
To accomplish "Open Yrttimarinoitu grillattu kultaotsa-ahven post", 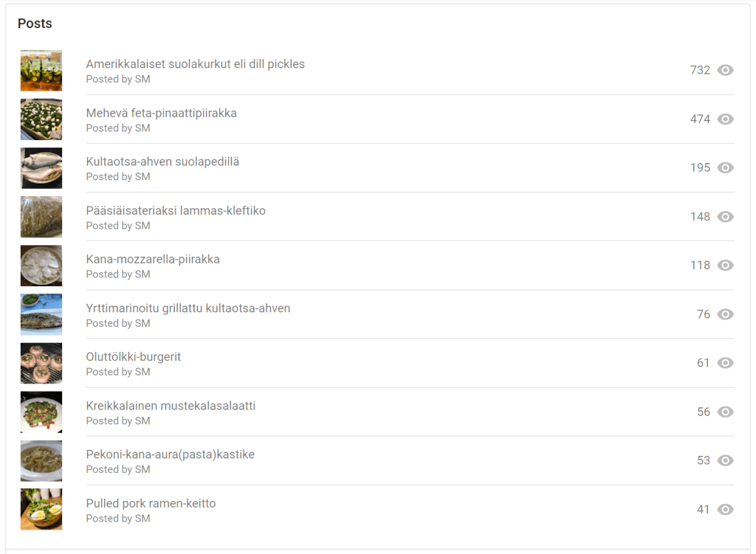I will coord(188,308).
